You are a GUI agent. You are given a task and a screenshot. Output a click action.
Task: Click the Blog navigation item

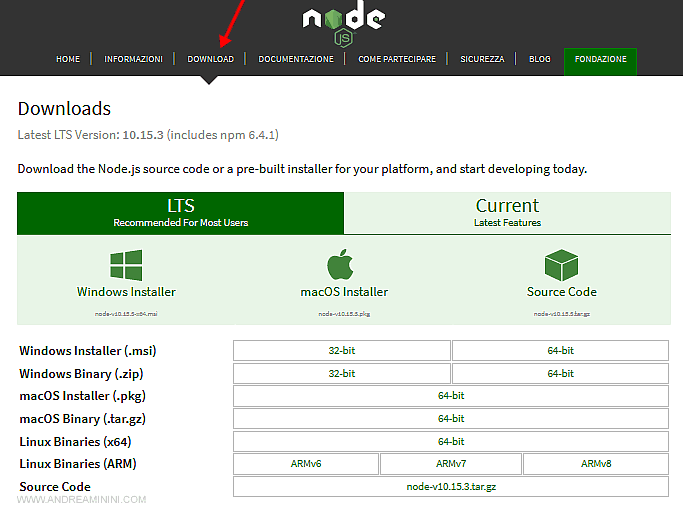[x=540, y=60]
